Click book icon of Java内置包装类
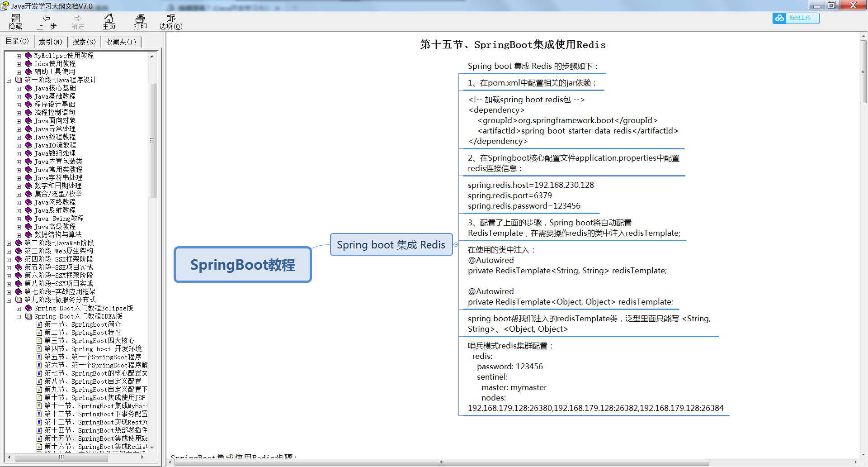This screenshot has width=868, height=467. tap(28, 161)
